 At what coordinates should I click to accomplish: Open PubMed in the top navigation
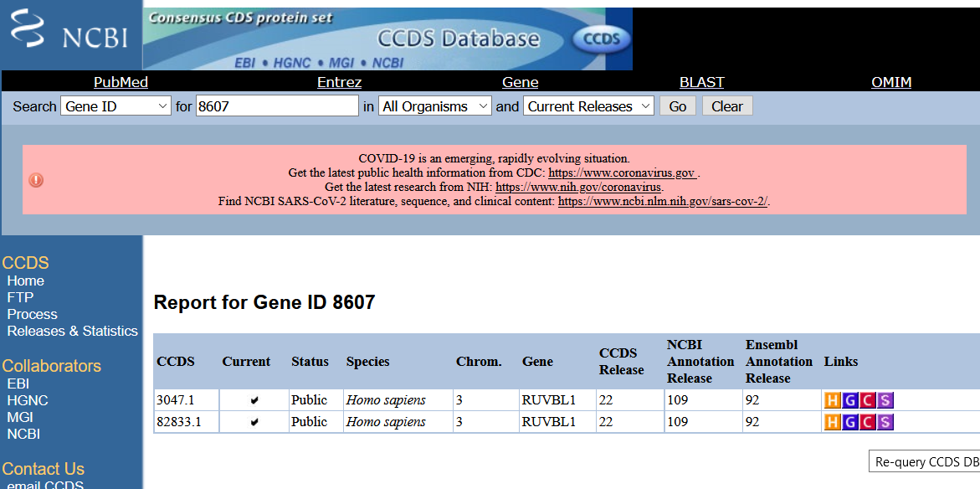click(x=121, y=82)
